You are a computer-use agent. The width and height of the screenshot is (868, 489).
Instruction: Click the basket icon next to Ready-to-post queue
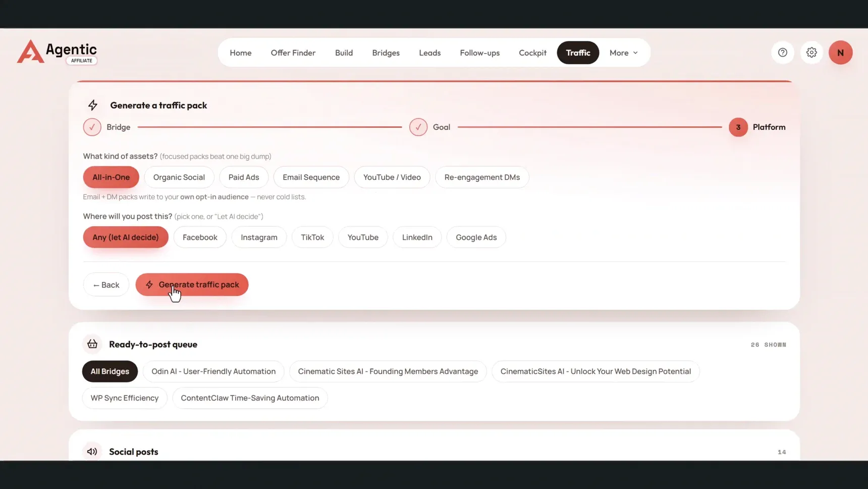[92, 344]
